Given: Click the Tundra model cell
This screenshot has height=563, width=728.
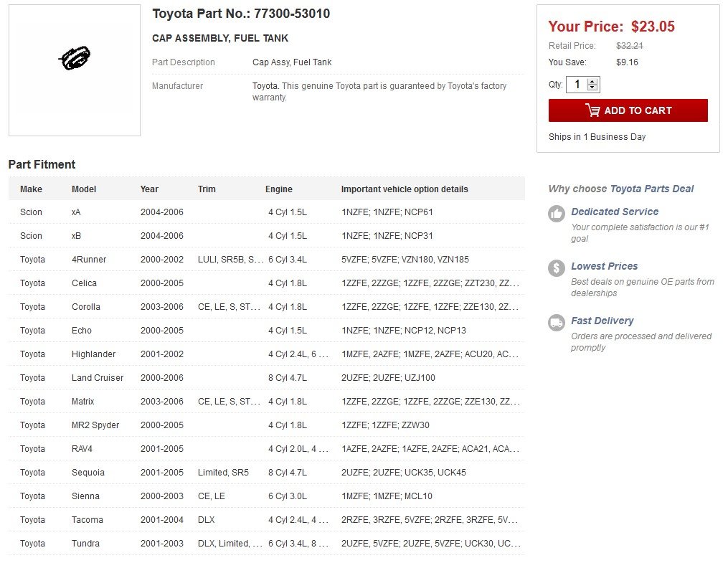Looking at the screenshot, I should [85, 544].
